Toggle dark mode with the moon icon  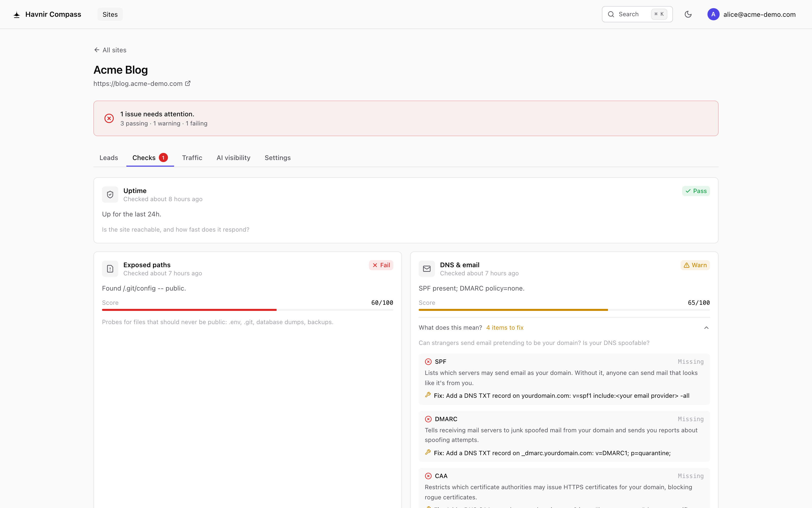tap(688, 14)
